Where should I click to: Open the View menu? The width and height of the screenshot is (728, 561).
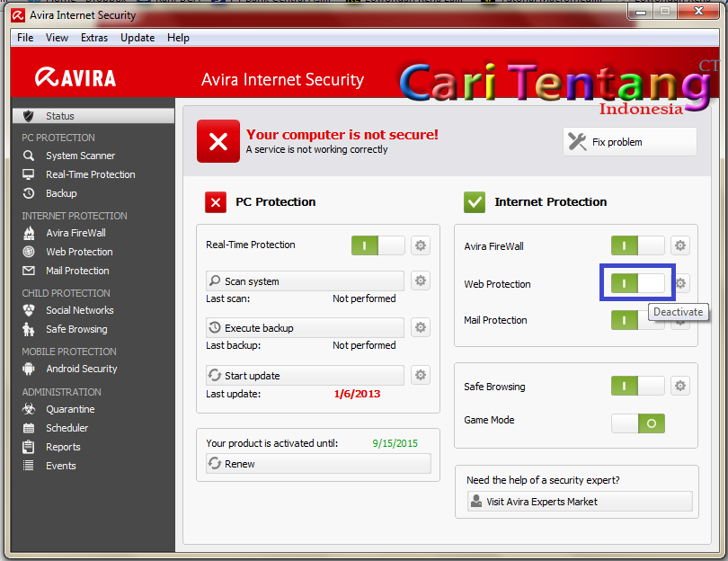58,38
